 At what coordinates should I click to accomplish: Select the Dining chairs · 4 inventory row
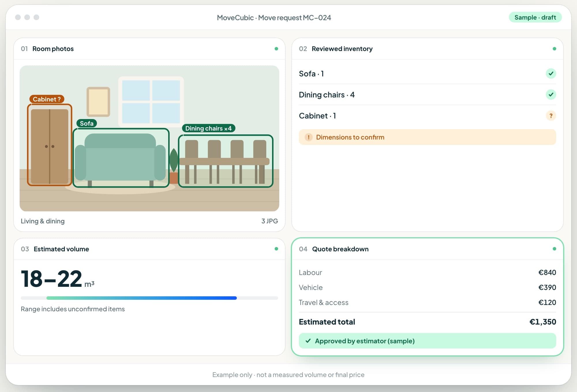pos(427,95)
